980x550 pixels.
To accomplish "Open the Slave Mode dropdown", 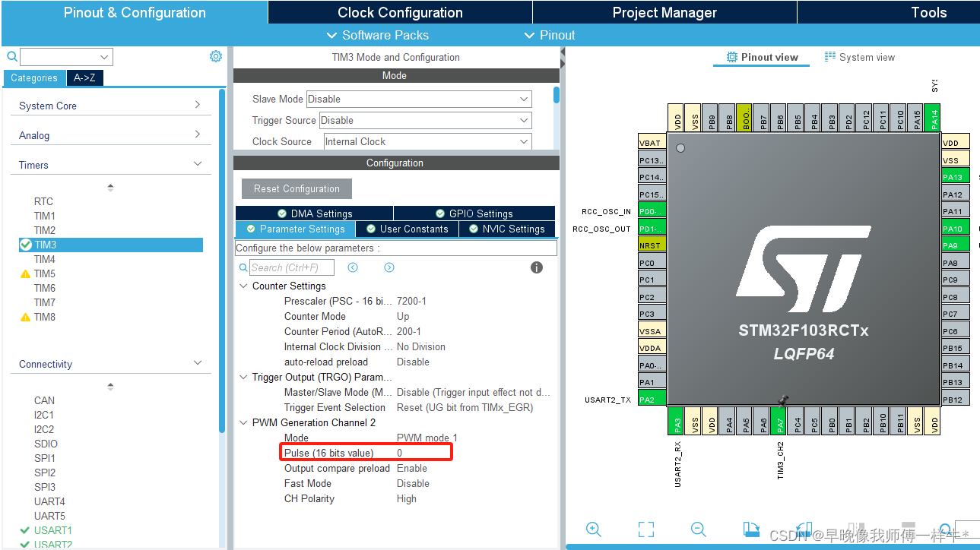I will tap(419, 99).
